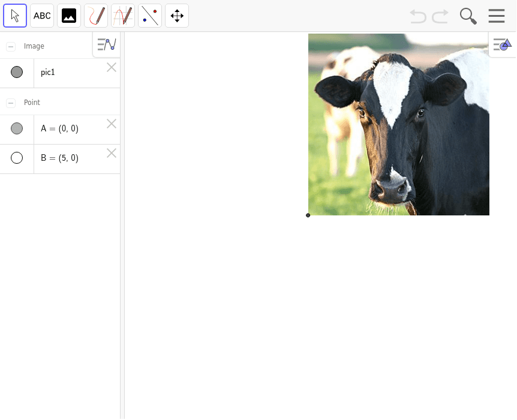This screenshot has width=517, height=420.
Task: Click the Point group label
Action: pyautogui.click(x=32, y=103)
